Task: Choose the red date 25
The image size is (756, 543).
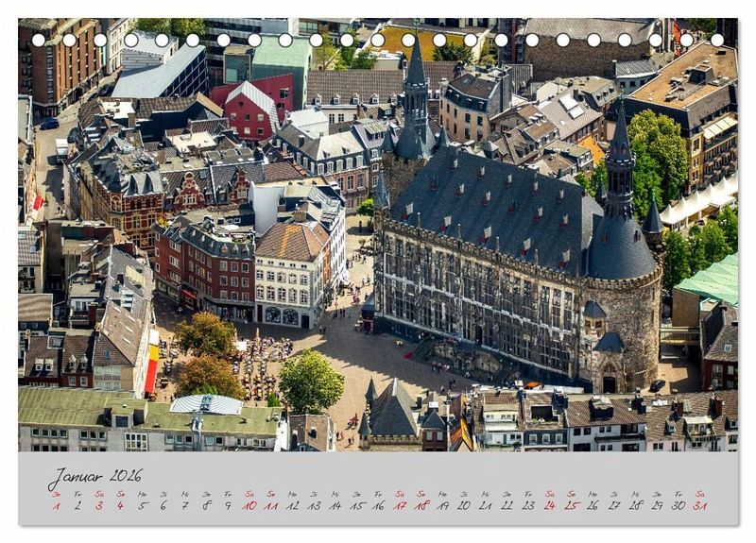Action: pyautogui.click(x=572, y=506)
